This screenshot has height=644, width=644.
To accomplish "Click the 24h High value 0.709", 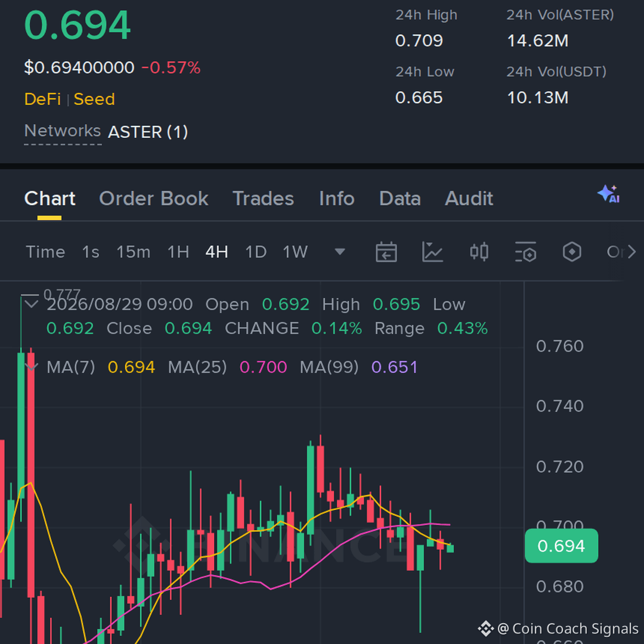I will coord(419,41).
